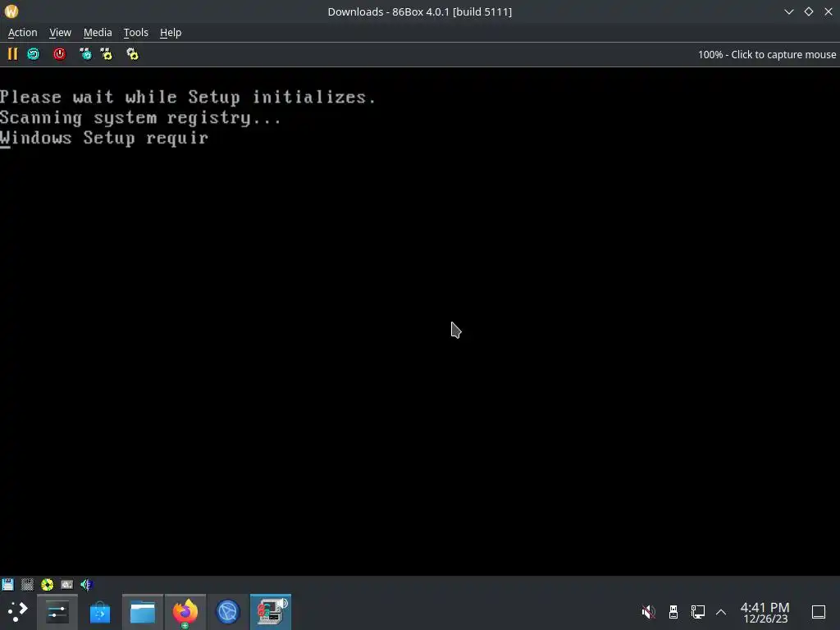Open the Media menu
This screenshot has width=840, height=630.
98,33
